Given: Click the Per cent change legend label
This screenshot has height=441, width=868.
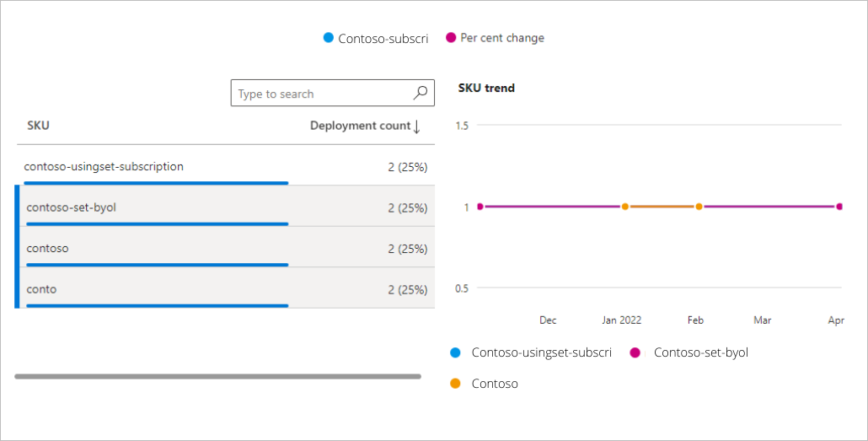Looking at the screenshot, I should pyautogui.click(x=502, y=38).
